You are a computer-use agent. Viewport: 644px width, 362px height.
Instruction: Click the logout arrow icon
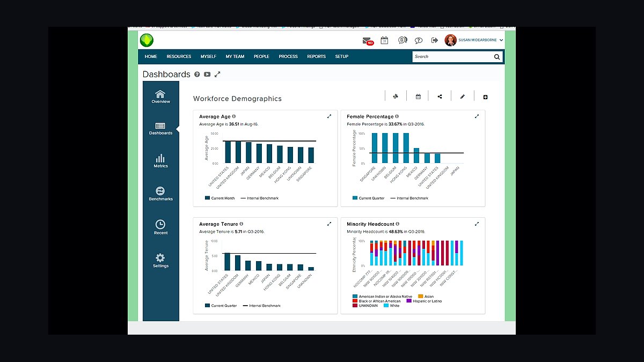435,40
